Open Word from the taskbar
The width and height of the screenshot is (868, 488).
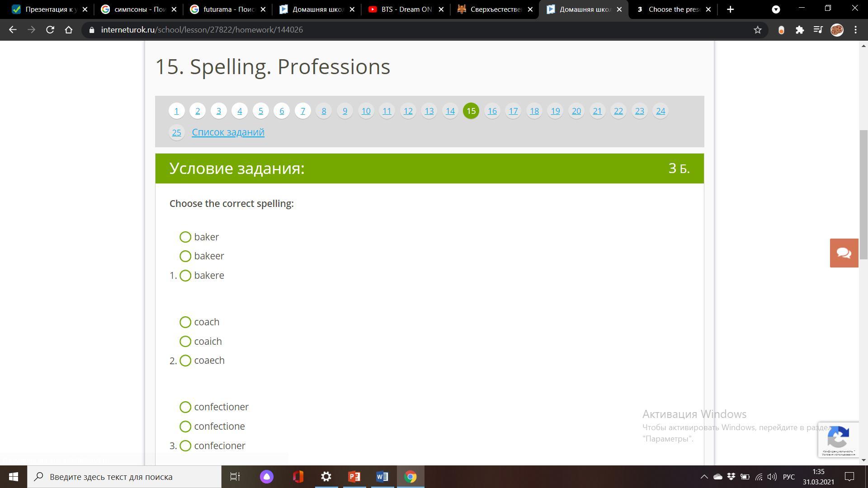click(x=382, y=477)
